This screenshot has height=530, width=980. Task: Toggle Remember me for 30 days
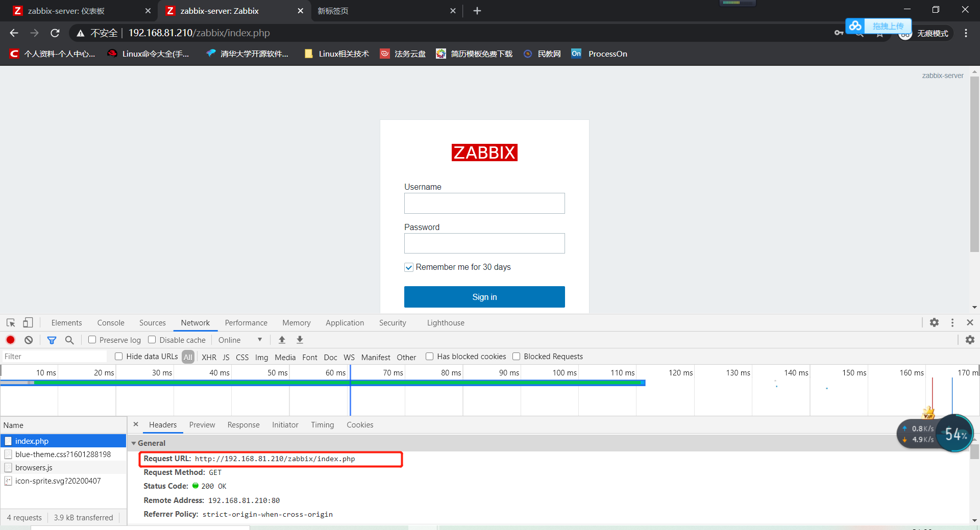tap(409, 267)
